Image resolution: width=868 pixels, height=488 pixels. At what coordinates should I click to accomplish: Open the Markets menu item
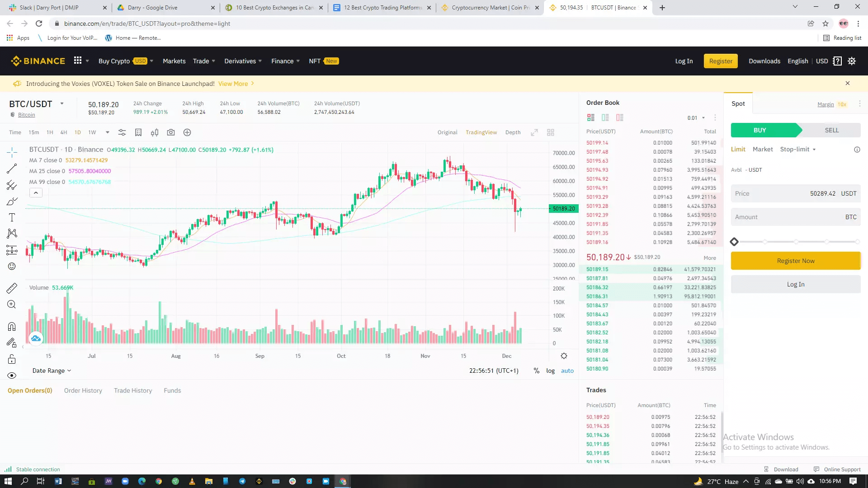pos(174,61)
